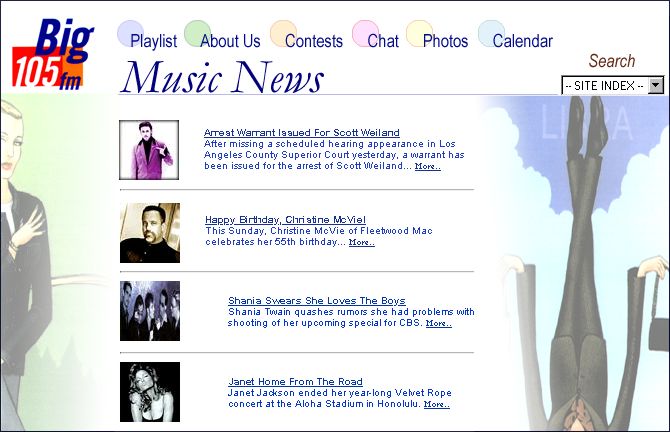Read More on the Scott Weiland story

[x=428, y=166]
